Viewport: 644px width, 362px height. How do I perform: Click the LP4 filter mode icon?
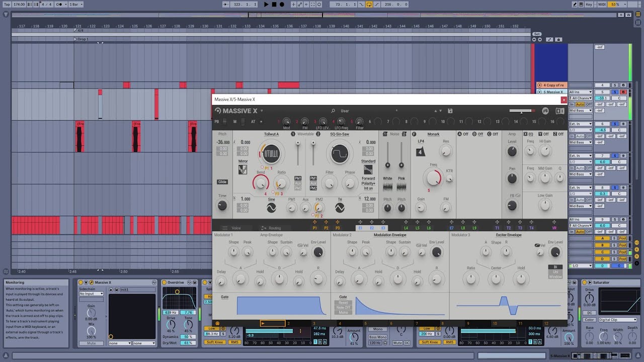[x=421, y=151]
